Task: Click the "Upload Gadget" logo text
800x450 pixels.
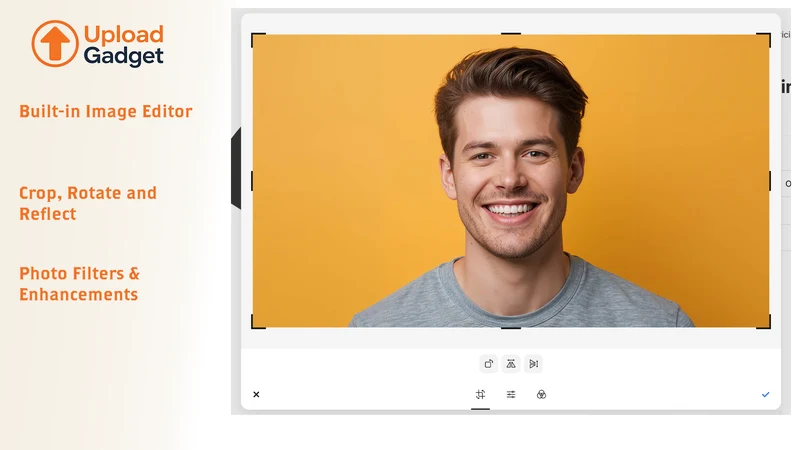Action: click(123, 45)
